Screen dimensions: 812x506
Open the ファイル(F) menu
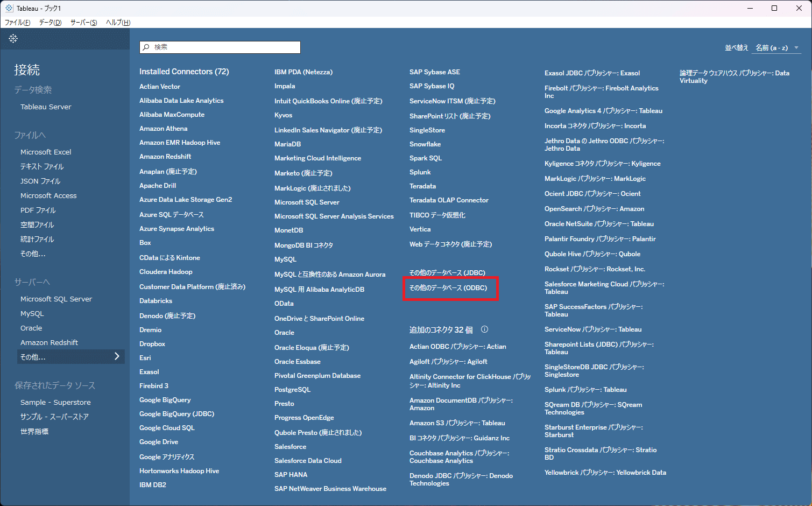pyautogui.click(x=18, y=23)
